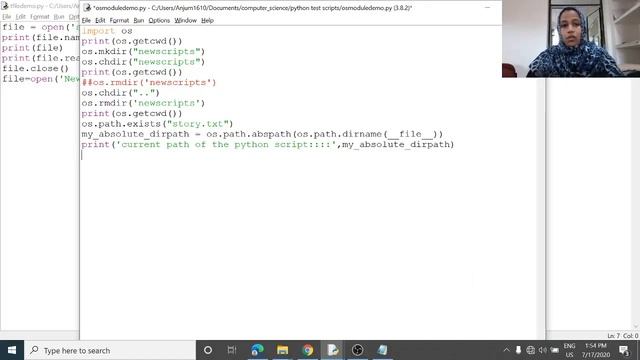Click the line os.chdir("..")

click(x=120, y=93)
